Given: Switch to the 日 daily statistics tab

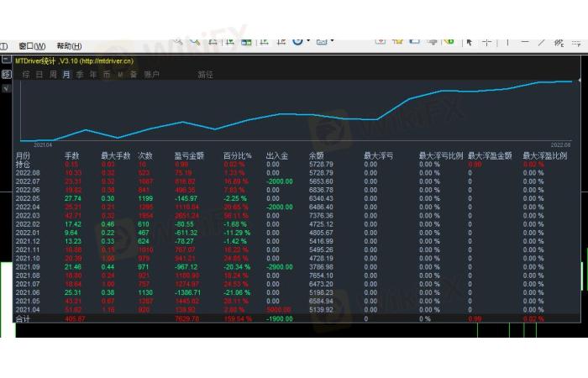Looking at the screenshot, I should 39,75.
